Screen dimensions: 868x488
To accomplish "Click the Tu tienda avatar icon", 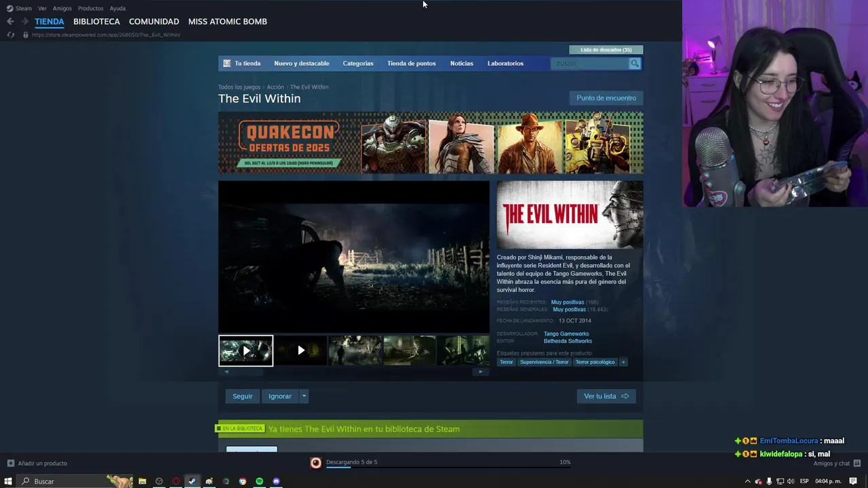I will point(227,63).
